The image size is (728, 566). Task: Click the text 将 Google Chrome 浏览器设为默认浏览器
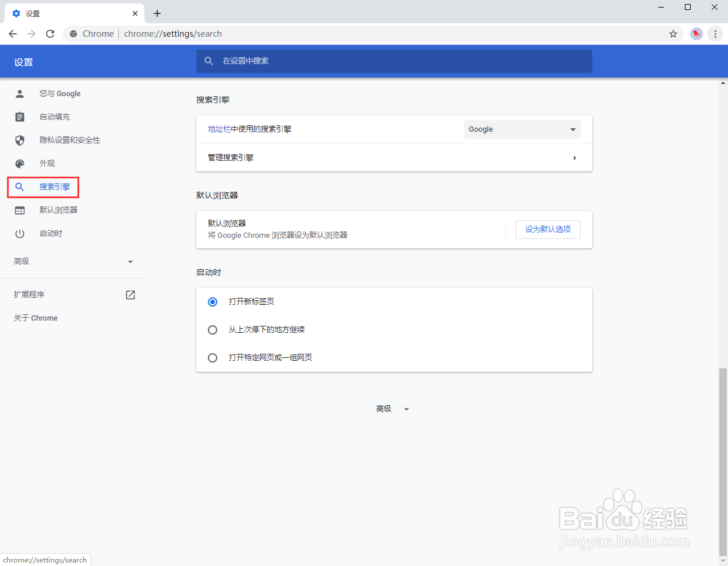[277, 235]
